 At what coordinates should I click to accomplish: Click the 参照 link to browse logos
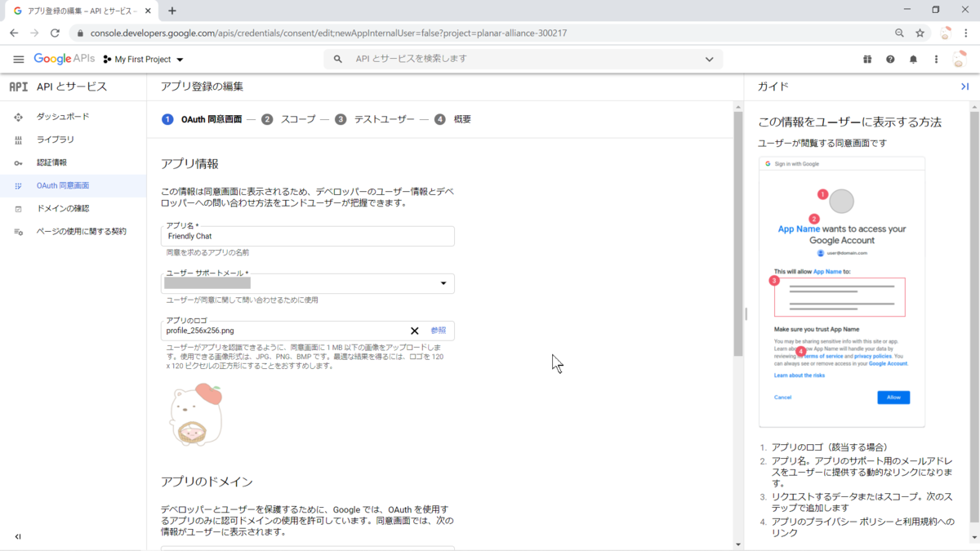(438, 330)
